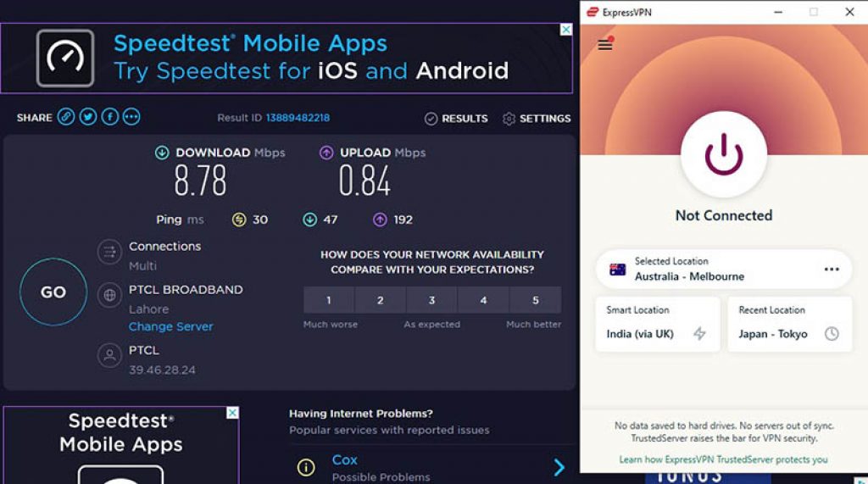Click the IP address 39.46.28.24
This screenshot has width=868, height=484.
click(162, 370)
